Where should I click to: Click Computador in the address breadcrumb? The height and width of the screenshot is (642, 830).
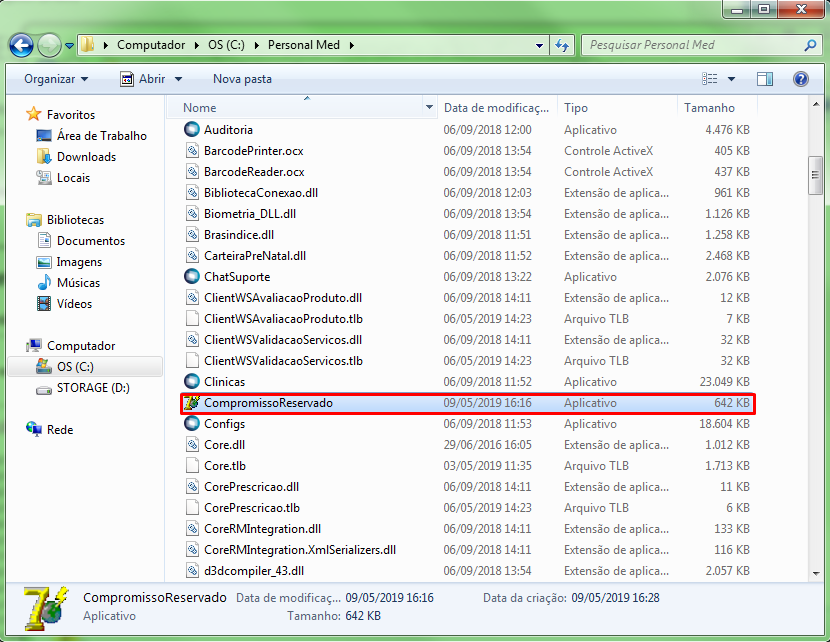[x=151, y=46]
